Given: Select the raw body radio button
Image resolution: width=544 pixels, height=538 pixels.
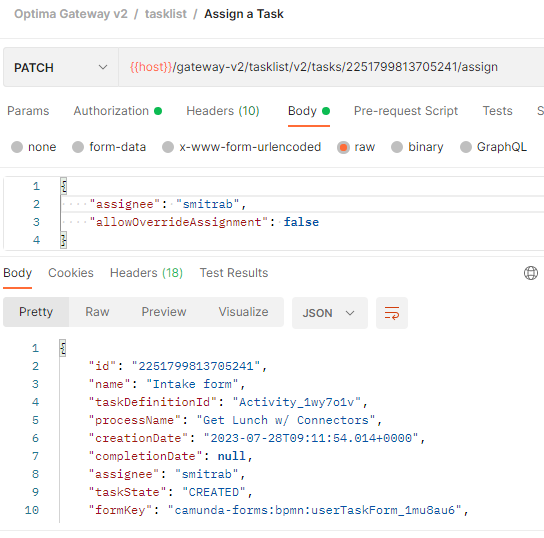Looking at the screenshot, I should point(343,147).
